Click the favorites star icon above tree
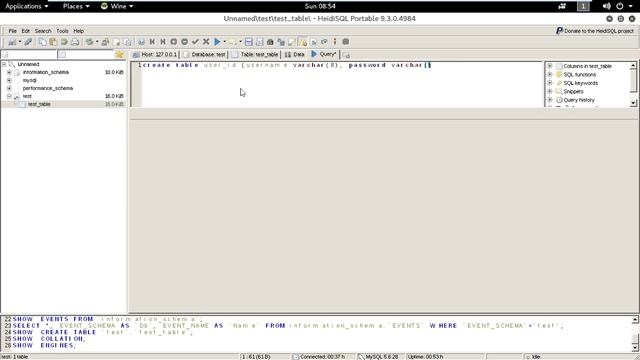 coord(119,54)
